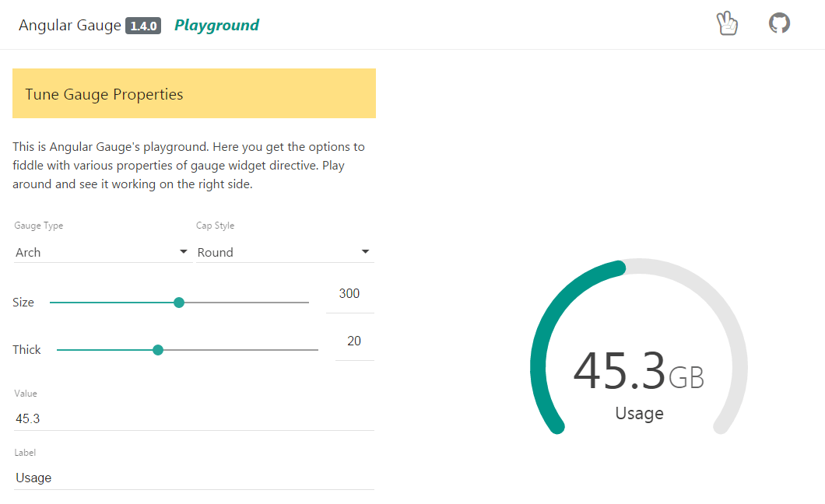This screenshot has height=504, width=825.
Task: Click the 1.4.0 version badge
Action: coord(142,25)
